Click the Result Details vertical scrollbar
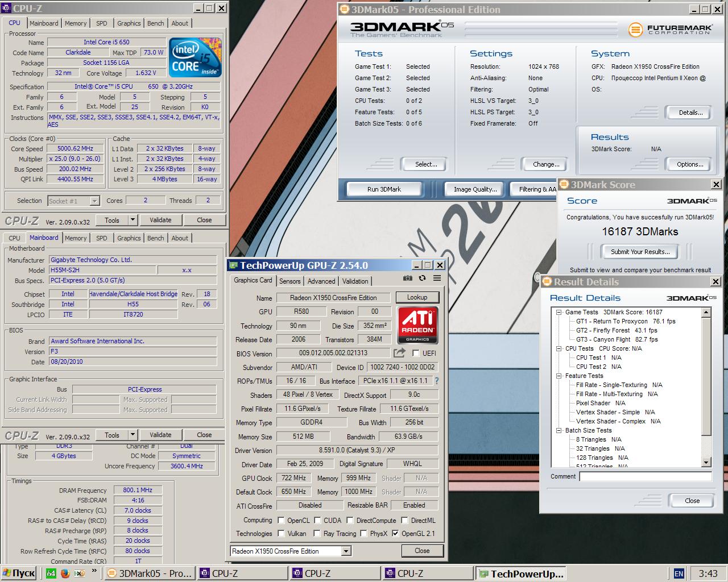The image size is (728, 582). [706, 386]
